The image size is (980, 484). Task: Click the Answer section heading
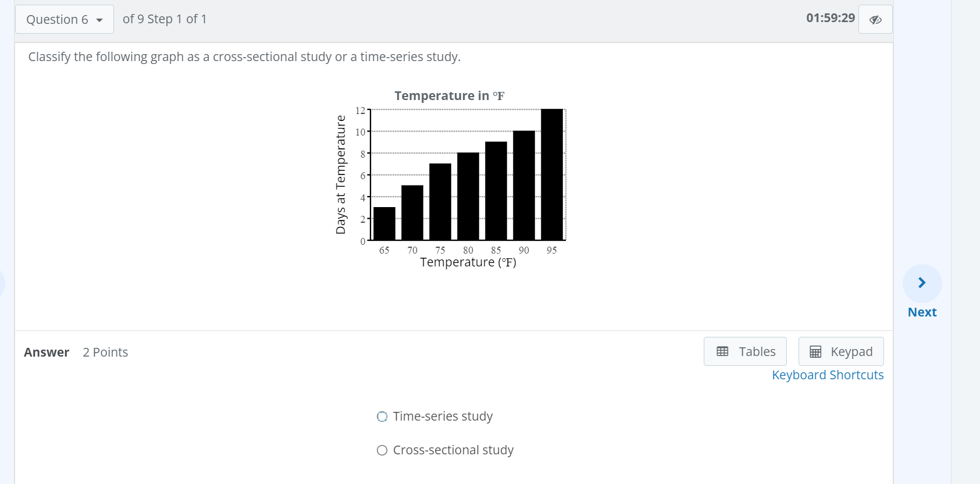(x=46, y=352)
